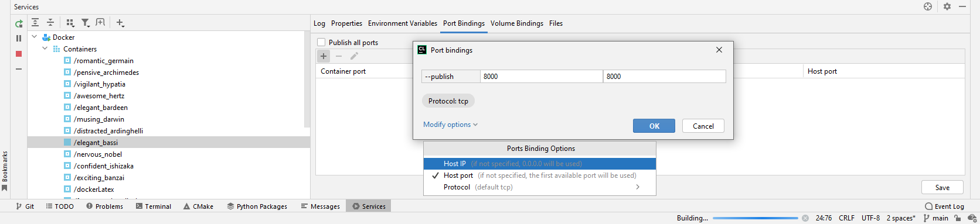Click the red stop container icon
This screenshot has width=980, height=224.
coord(19,54)
